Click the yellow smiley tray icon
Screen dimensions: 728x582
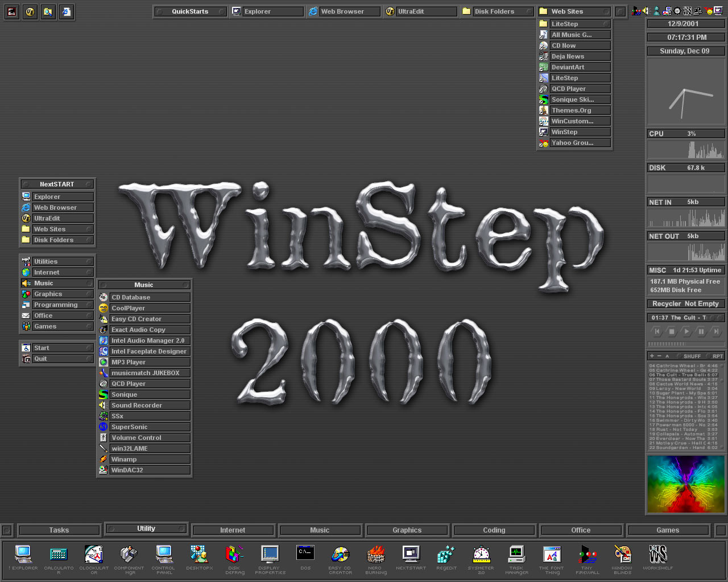(x=709, y=11)
